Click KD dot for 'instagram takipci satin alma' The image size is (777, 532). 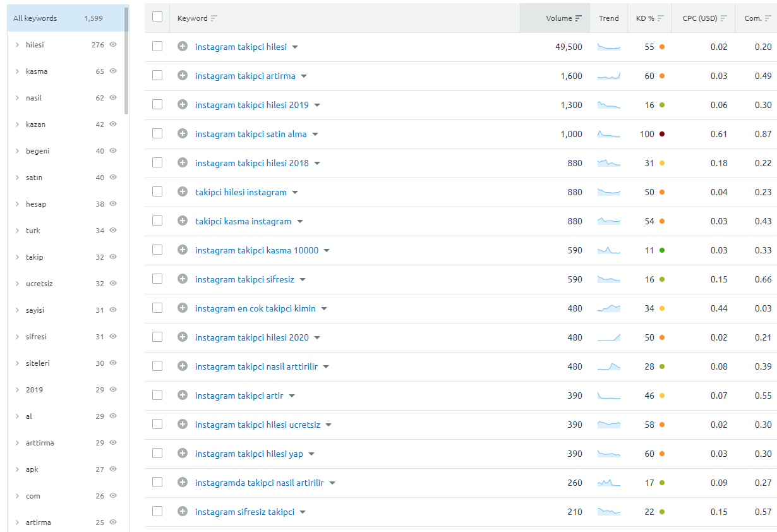tap(661, 134)
